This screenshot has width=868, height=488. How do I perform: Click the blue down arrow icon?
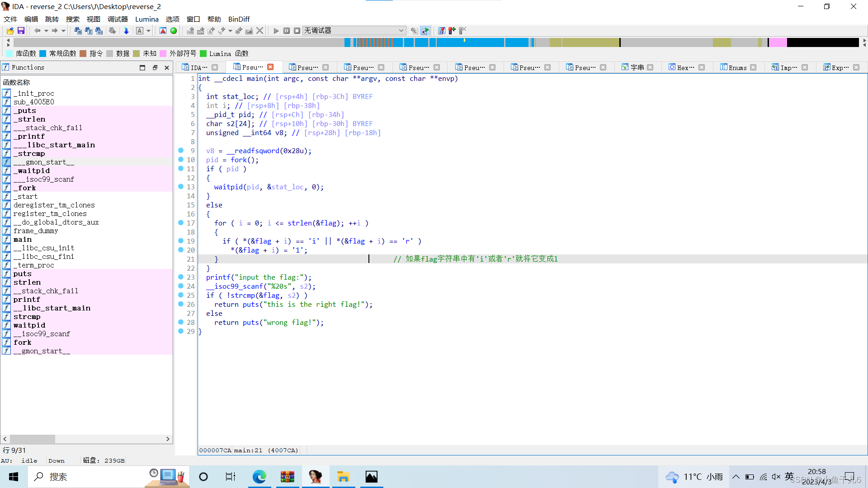click(x=126, y=31)
